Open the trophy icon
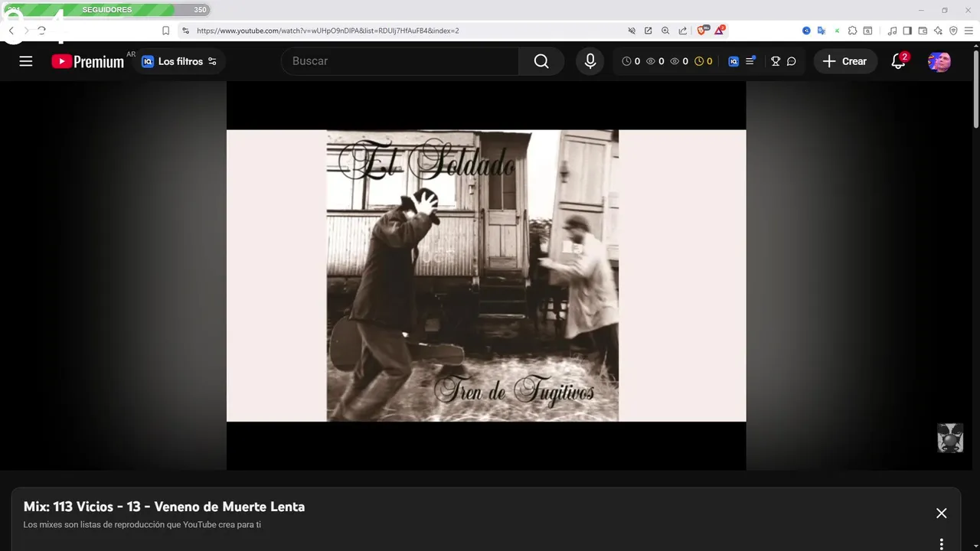The width and height of the screenshot is (980, 551). point(776,61)
